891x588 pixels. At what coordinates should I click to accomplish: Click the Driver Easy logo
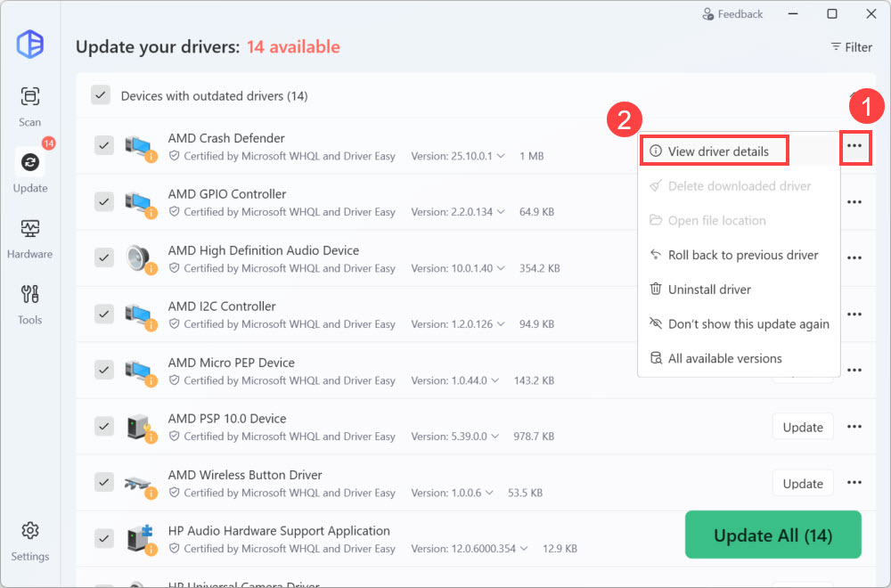pyautogui.click(x=30, y=44)
